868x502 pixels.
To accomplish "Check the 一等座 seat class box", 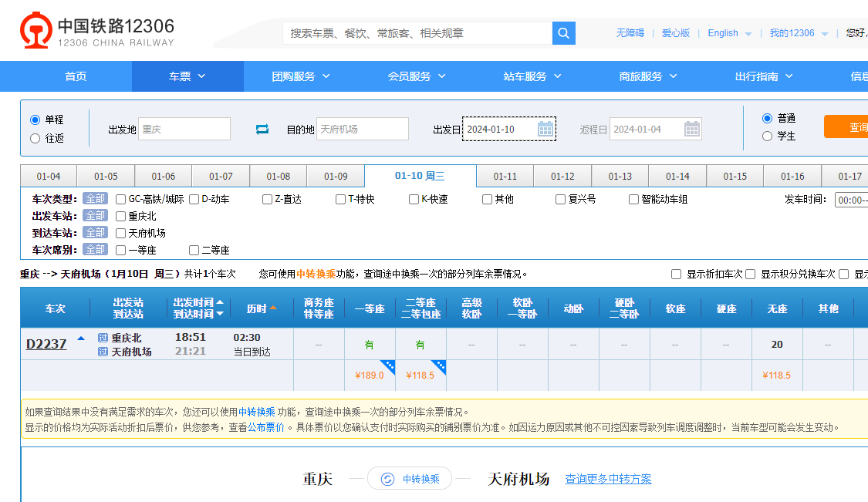I will pyautogui.click(x=120, y=250).
